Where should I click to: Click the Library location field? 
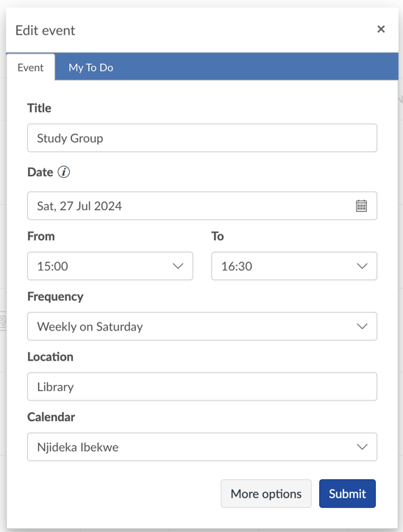click(x=202, y=387)
